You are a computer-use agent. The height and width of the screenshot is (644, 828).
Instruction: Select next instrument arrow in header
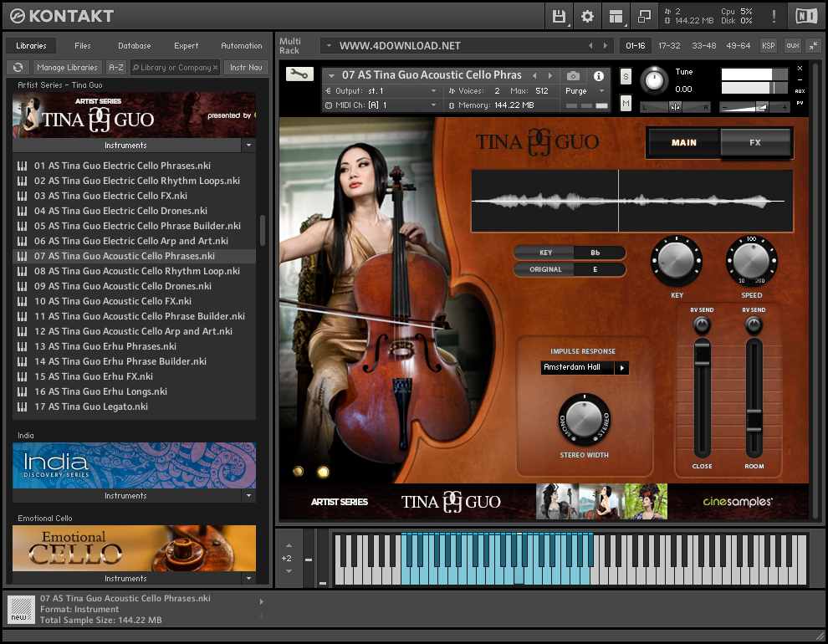pos(549,75)
